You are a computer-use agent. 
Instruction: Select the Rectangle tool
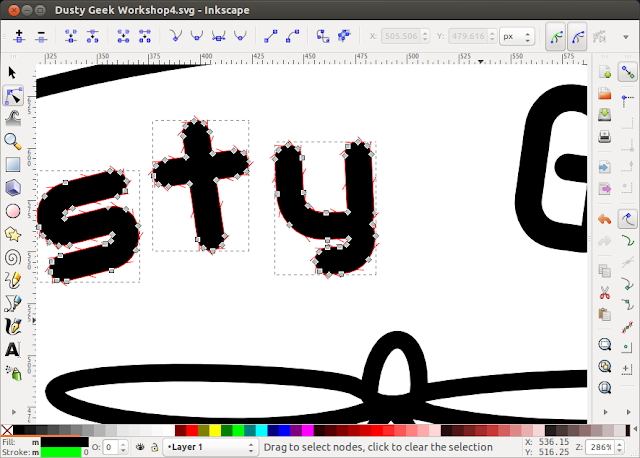pos(13,165)
